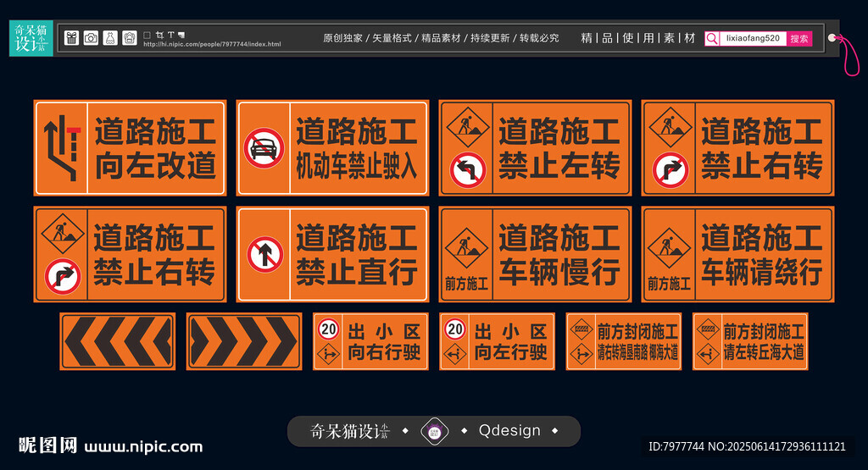Click the backpack icon in the top bar

(130, 37)
